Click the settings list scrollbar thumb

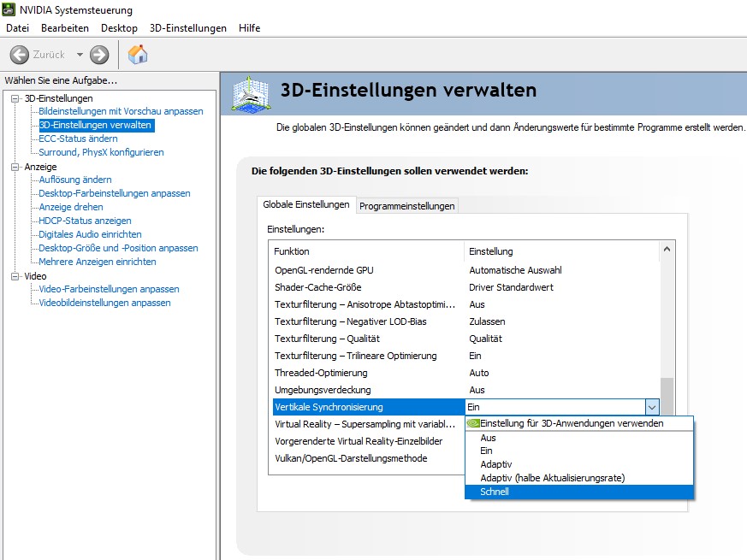click(x=667, y=397)
